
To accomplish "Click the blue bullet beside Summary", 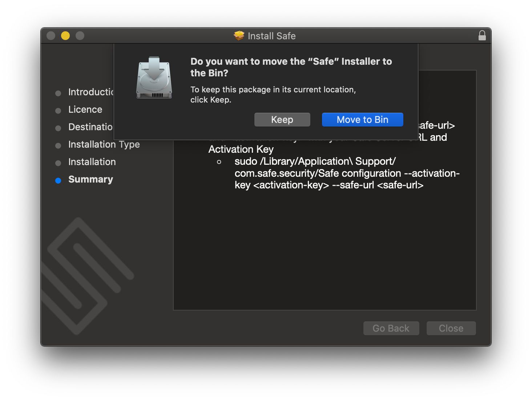I will (58, 180).
